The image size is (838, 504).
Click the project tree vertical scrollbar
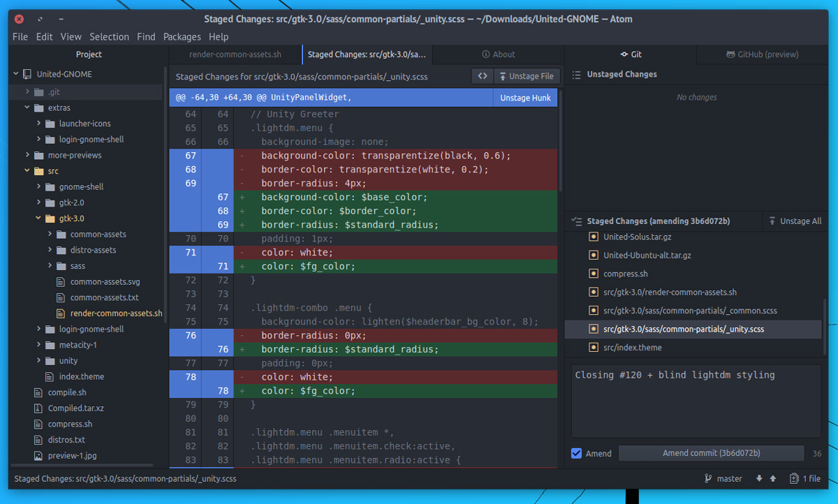click(x=166, y=195)
